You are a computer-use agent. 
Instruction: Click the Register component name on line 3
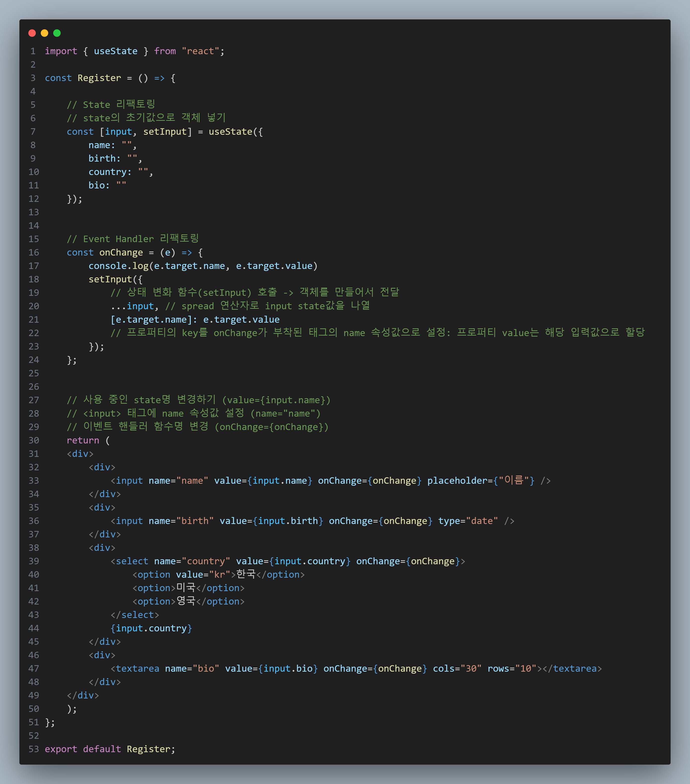pyautogui.click(x=99, y=78)
